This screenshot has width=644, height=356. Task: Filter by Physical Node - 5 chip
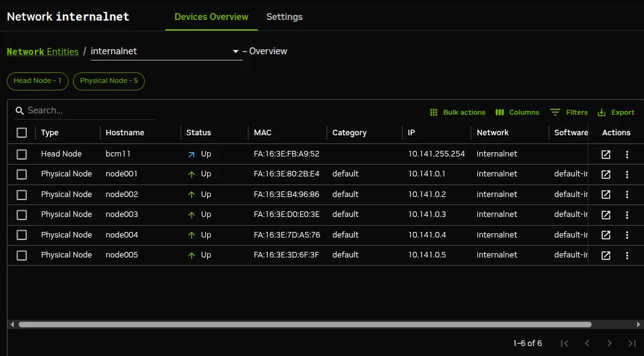pos(109,81)
